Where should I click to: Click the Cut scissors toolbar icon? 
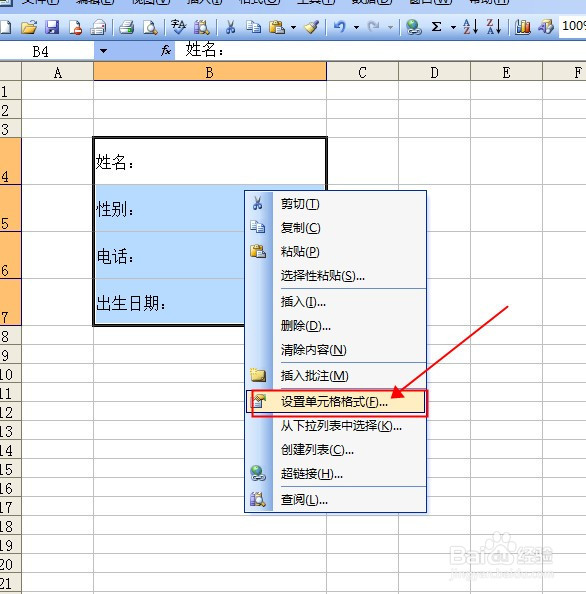coord(230,27)
